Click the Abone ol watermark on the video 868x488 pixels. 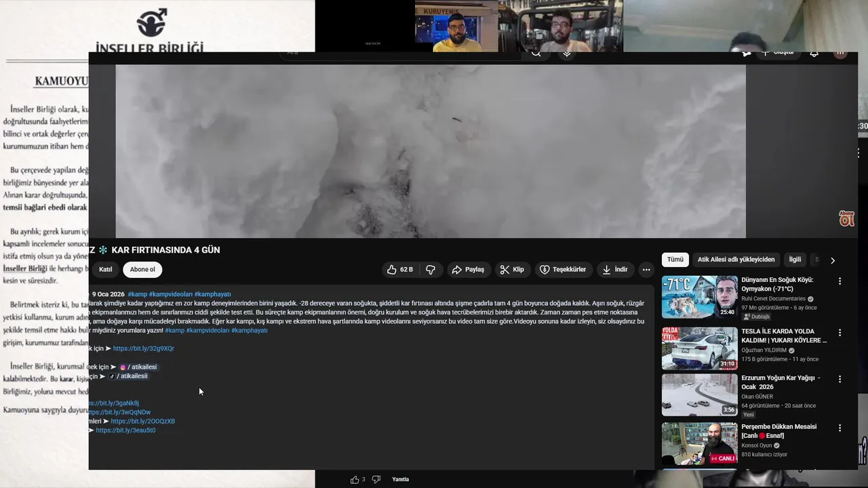coord(846,218)
